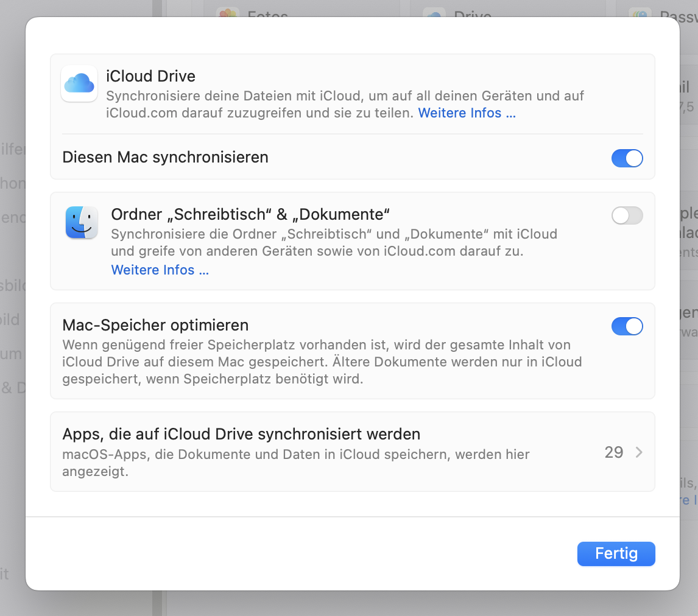Click the Passwords icon behind the dialog
The height and width of the screenshot is (616, 698).
640,13
